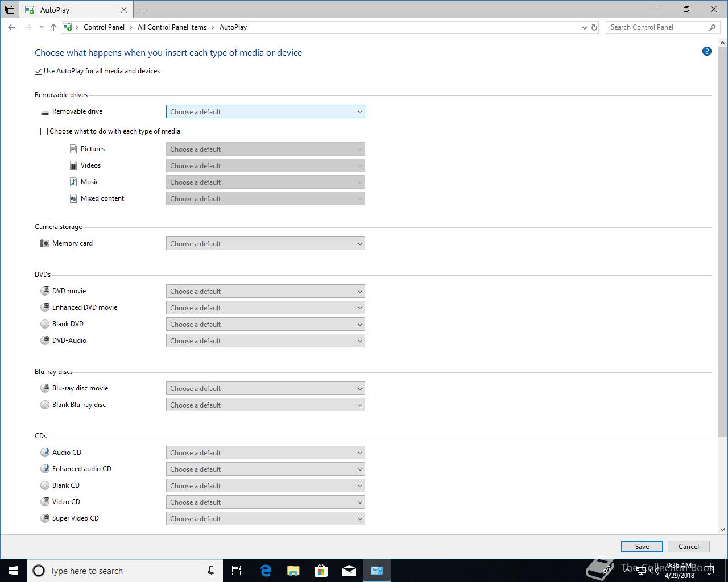Open Video CD default dropdown

point(265,502)
